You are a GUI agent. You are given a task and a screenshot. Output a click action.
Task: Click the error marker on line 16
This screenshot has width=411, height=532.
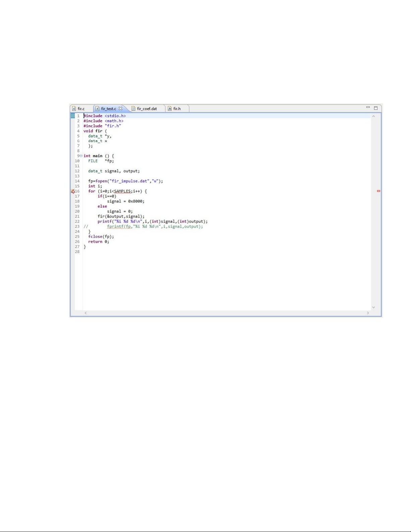pos(73,191)
